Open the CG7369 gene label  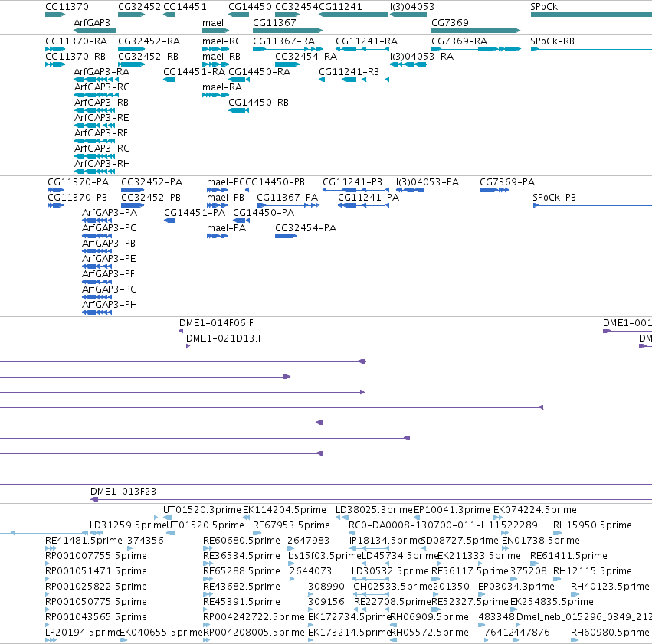[450, 23]
